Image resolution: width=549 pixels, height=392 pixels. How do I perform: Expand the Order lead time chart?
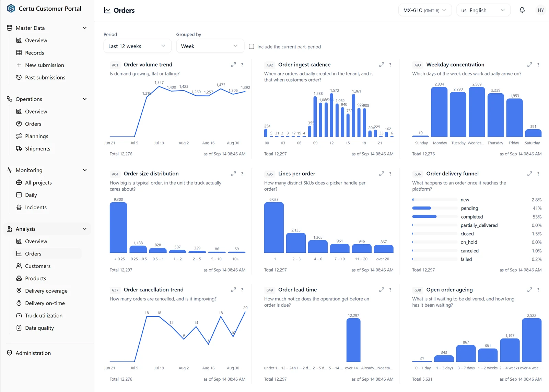382,290
